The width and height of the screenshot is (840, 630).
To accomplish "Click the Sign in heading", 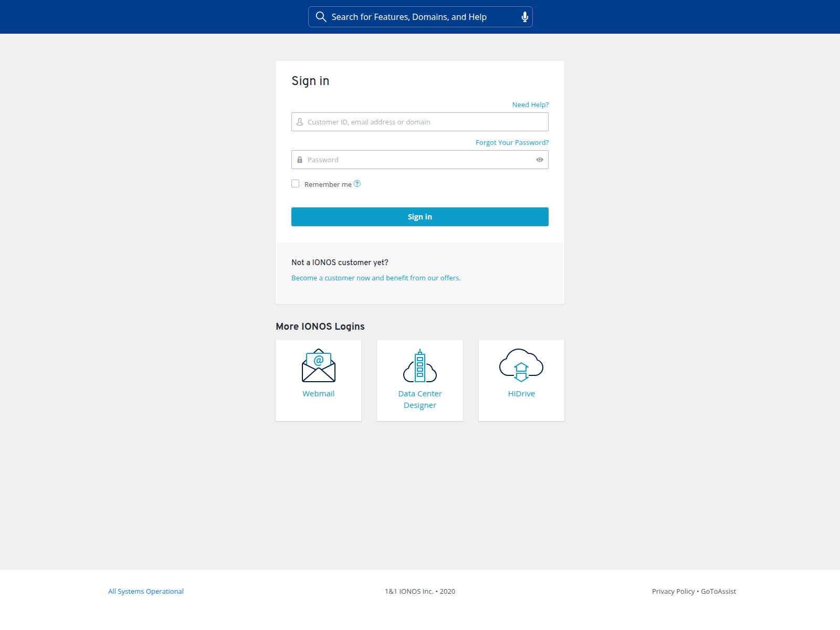I will [x=310, y=81].
